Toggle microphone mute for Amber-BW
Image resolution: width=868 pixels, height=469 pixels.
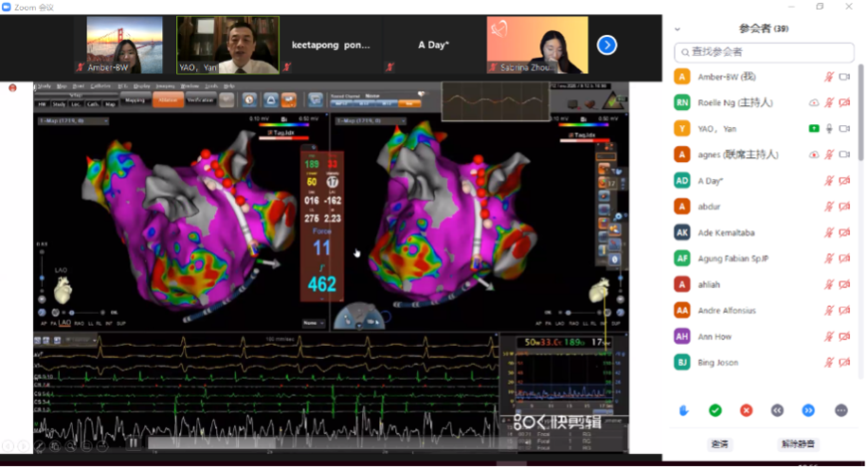click(x=828, y=77)
